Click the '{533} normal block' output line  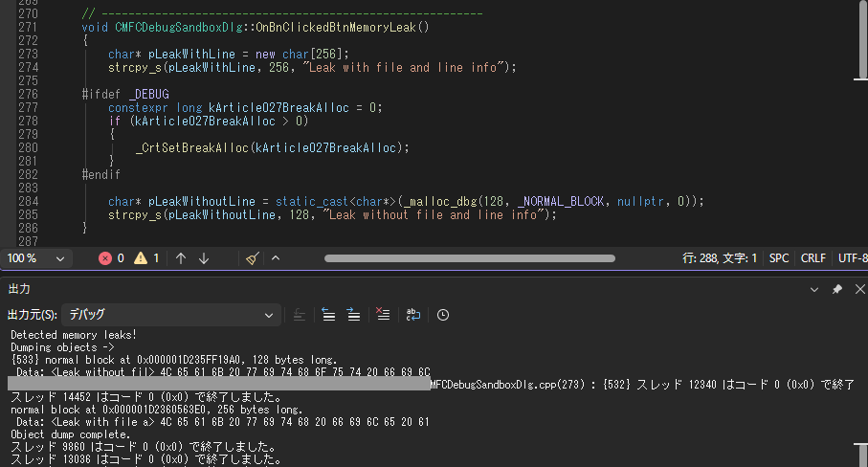click(174, 360)
